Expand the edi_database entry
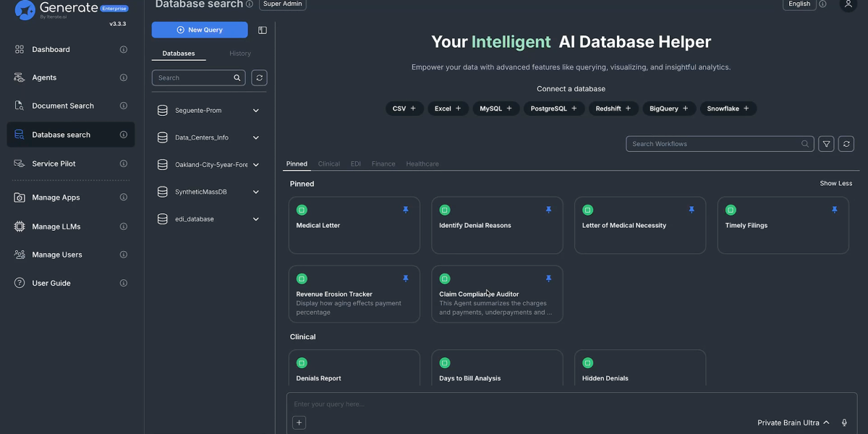This screenshot has width=868, height=434. tap(255, 218)
